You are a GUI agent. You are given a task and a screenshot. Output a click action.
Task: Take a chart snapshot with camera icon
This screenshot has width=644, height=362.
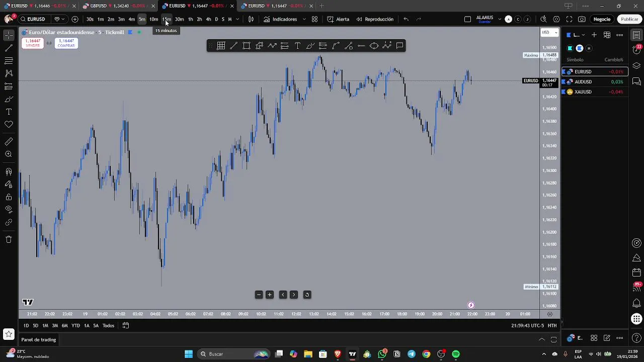pyautogui.click(x=582, y=19)
